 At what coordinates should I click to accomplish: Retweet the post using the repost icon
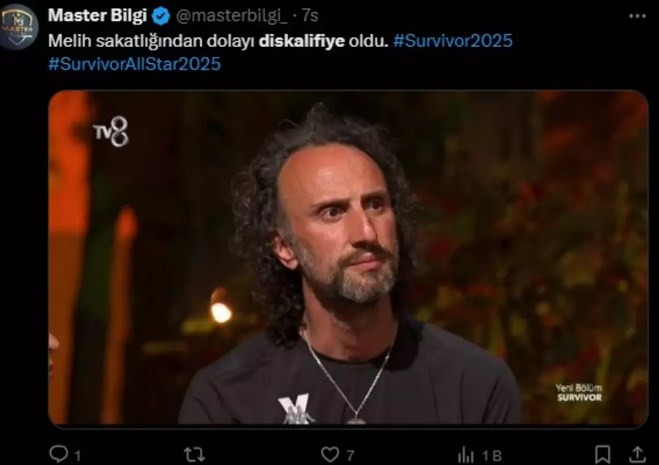(x=195, y=454)
